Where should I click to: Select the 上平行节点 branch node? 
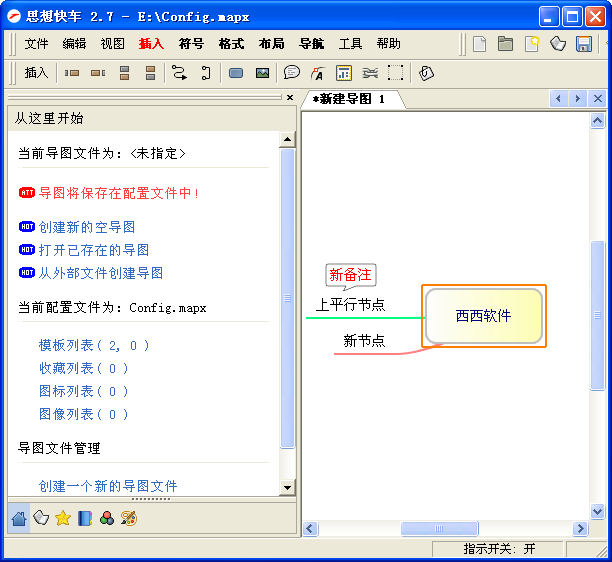tap(350, 305)
